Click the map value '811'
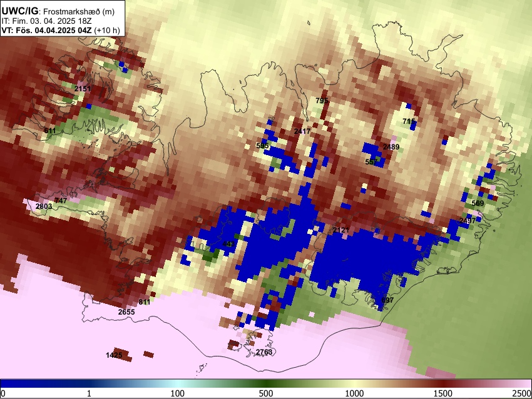Image resolution: width=532 pixels, height=399 pixels. point(144,302)
